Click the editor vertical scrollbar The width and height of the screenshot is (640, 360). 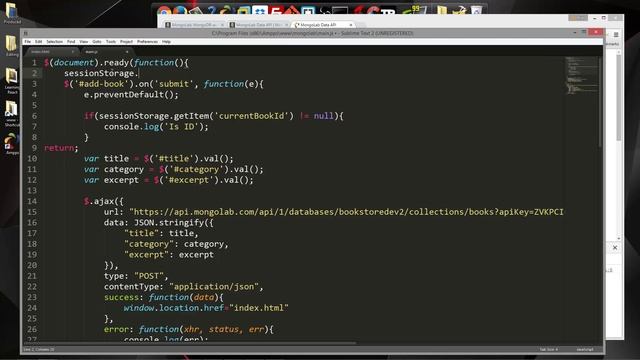pos(600,102)
